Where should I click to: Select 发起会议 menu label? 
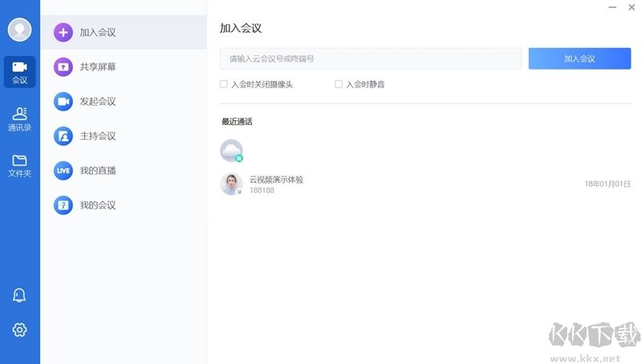[x=98, y=102]
